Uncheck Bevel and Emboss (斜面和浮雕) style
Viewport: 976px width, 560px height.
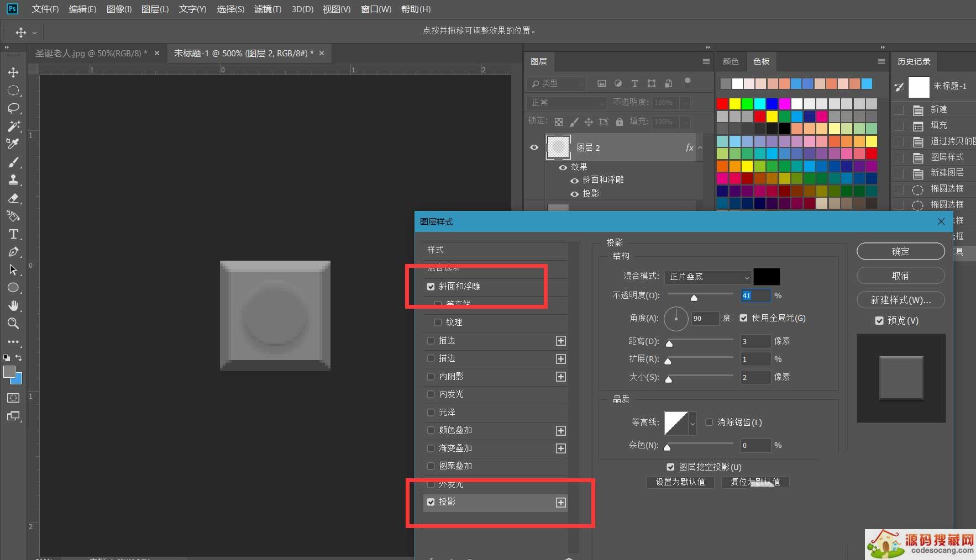pyautogui.click(x=431, y=287)
